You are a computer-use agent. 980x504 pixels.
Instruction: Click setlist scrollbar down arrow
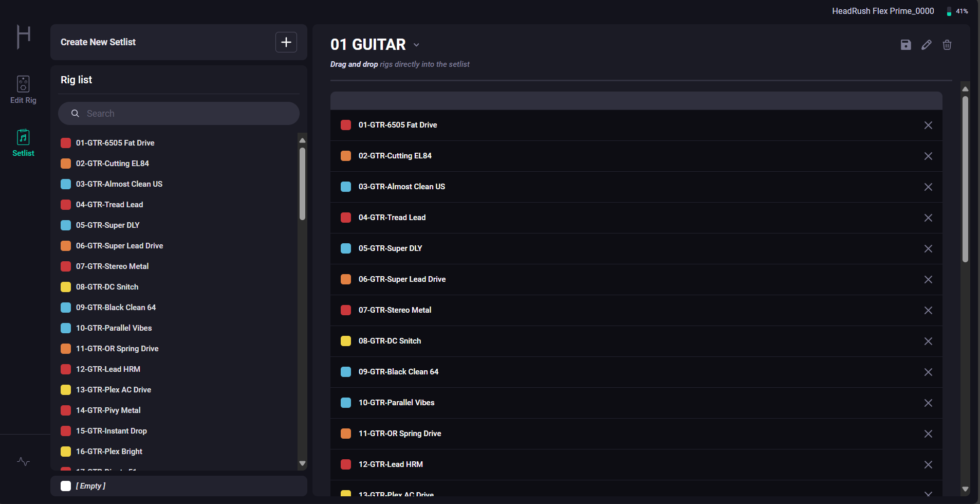tap(965, 489)
